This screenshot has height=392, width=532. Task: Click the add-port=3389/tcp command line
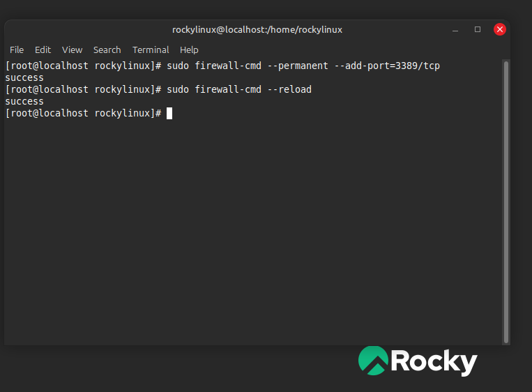pos(303,66)
